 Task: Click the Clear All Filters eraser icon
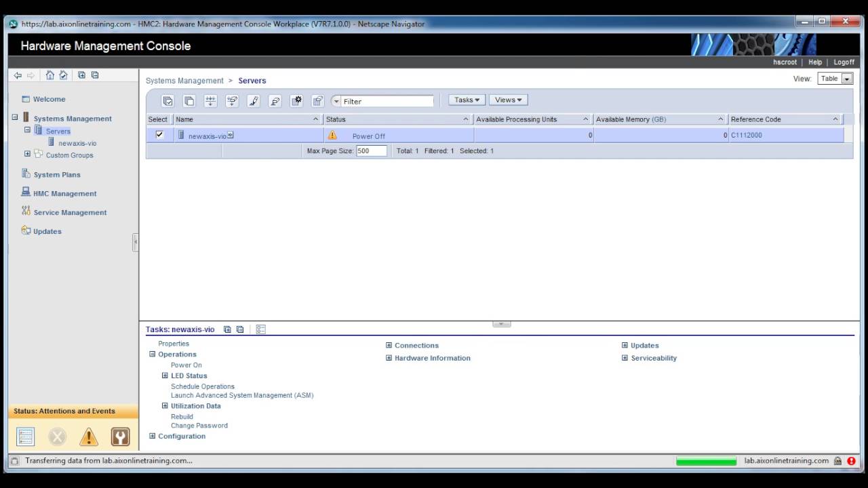[x=275, y=101]
